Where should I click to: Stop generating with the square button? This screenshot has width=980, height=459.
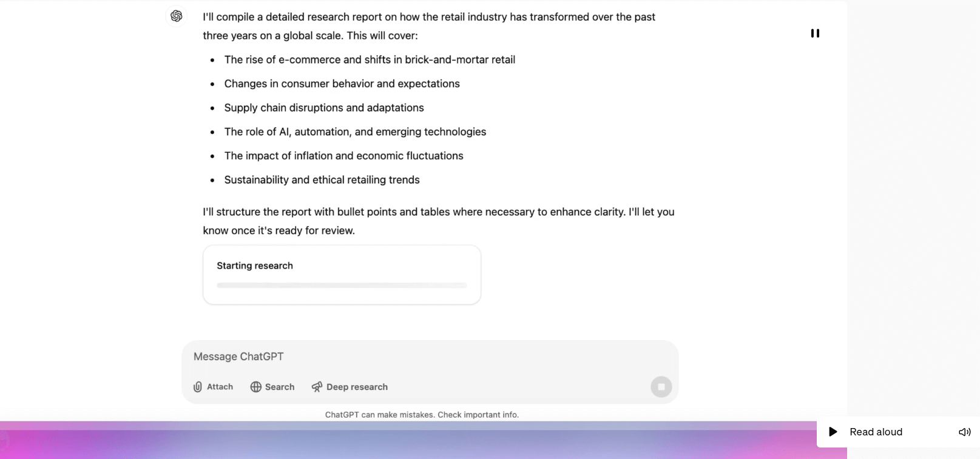pyautogui.click(x=661, y=387)
